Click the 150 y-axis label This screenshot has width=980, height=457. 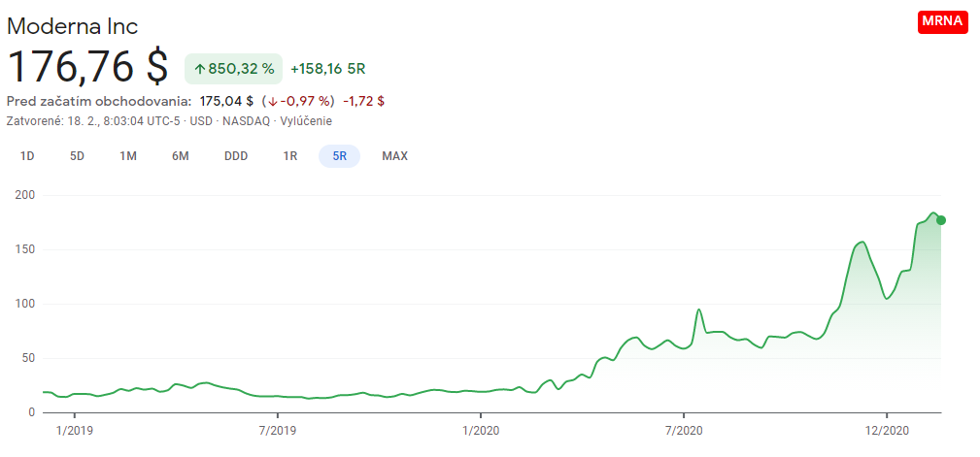coord(25,249)
